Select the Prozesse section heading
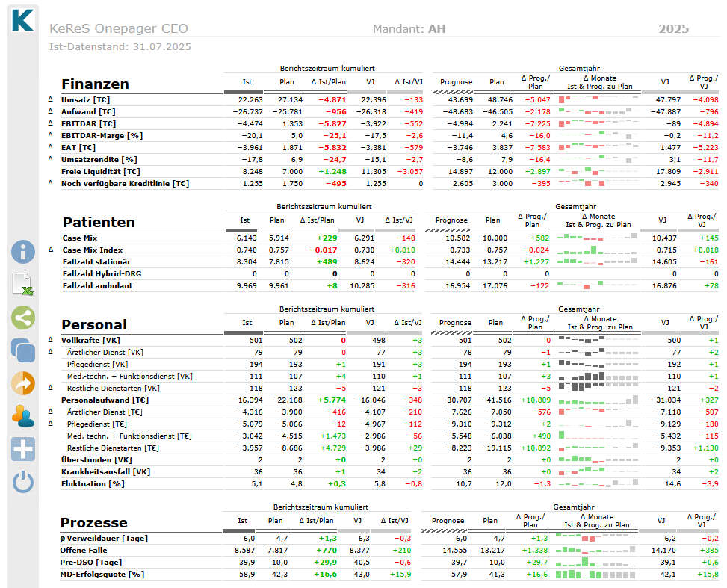Image resolution: width=727 pixels, height=588 pixels. click(x=93, y=522)
